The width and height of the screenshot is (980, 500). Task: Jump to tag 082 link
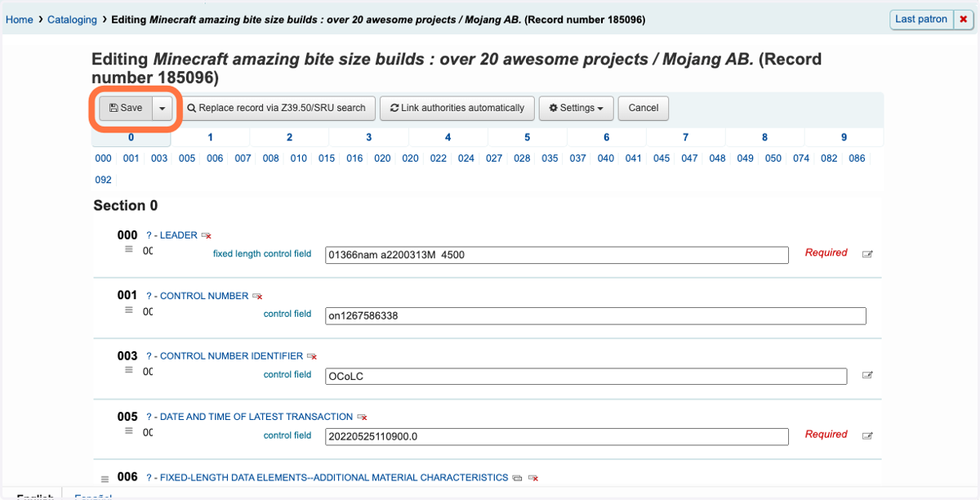click(x=829, y=158)
